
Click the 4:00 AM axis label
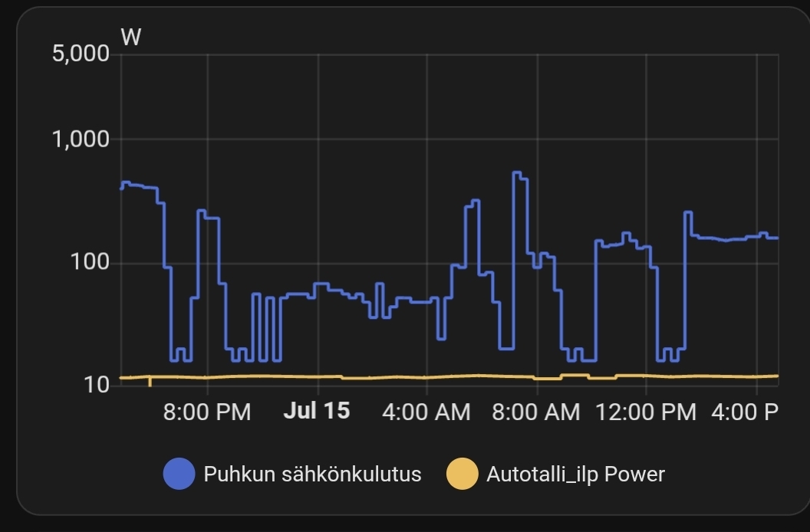426,412
